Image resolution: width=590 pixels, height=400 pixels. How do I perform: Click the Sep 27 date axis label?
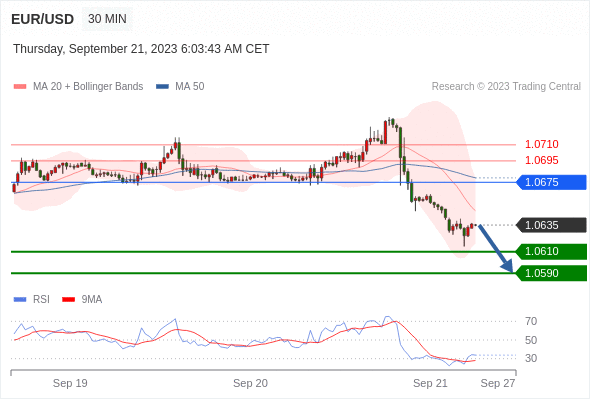(x=498, y=383)
